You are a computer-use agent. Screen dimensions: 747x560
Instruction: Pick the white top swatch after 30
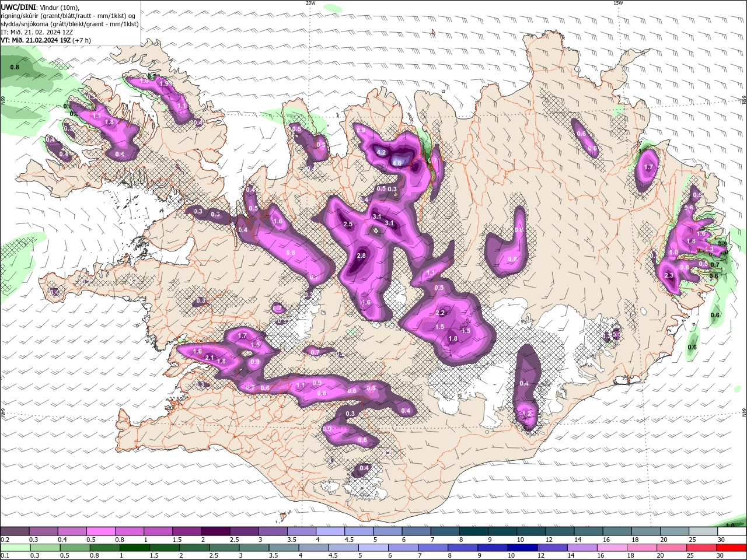pos(732,531)
